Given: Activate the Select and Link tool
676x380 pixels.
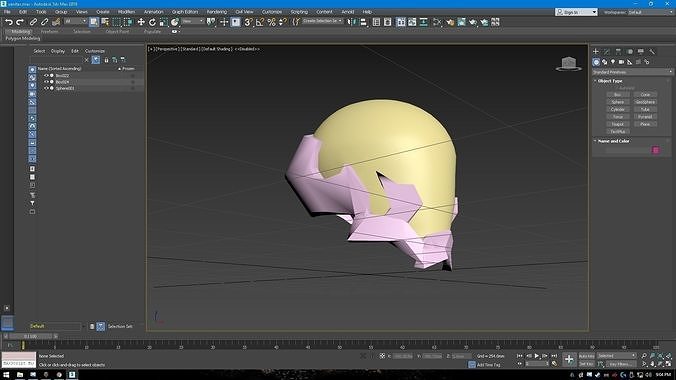Looking at the screenshot, I should (33, 22).
